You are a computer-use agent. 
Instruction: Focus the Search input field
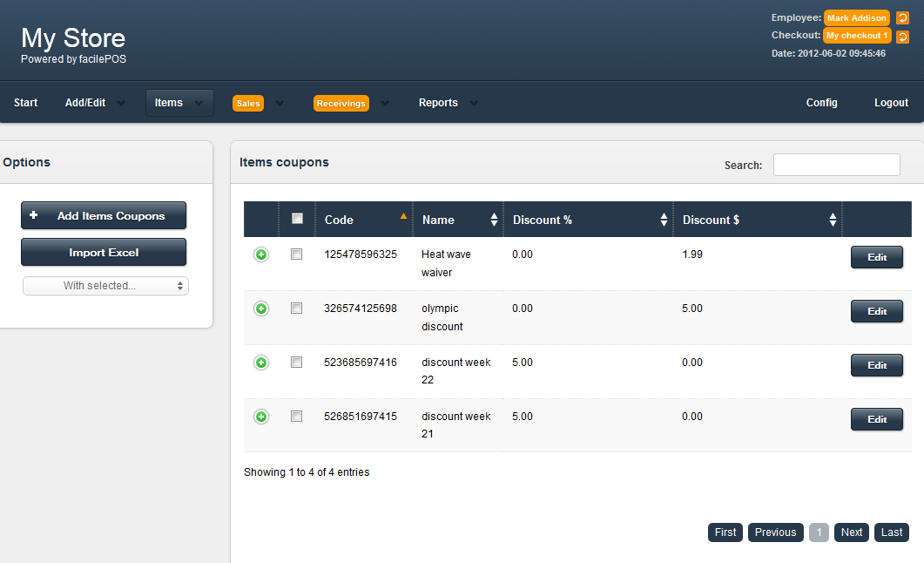coord(836,165)
